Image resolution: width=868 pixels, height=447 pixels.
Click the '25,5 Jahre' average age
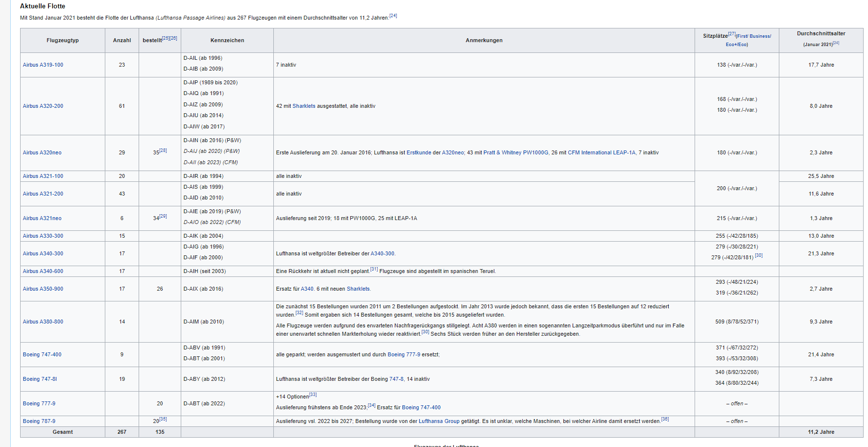[821, 176]
